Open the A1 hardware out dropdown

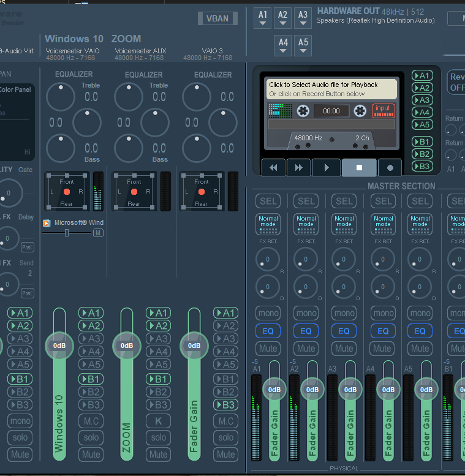coord(263,18)
